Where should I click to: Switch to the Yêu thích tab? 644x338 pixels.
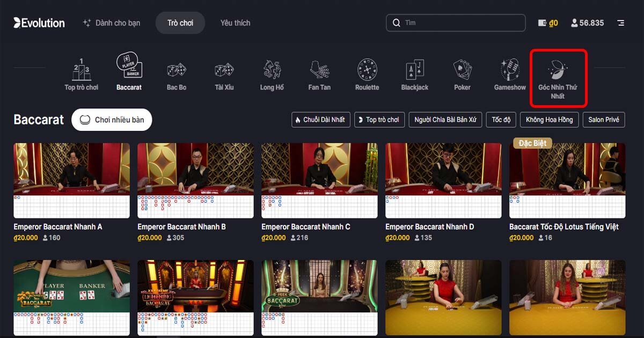(x=235, y=23)
